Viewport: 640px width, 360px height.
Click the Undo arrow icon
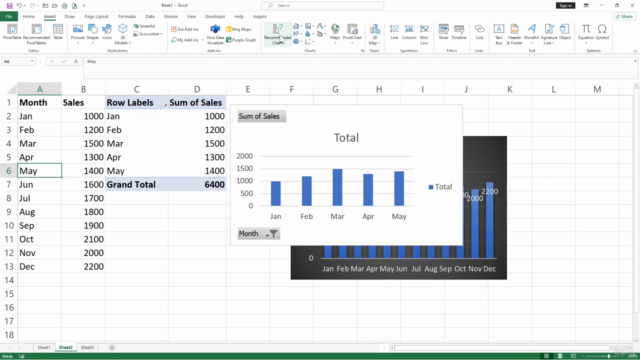pyautogui.click(x=19, y=6)
